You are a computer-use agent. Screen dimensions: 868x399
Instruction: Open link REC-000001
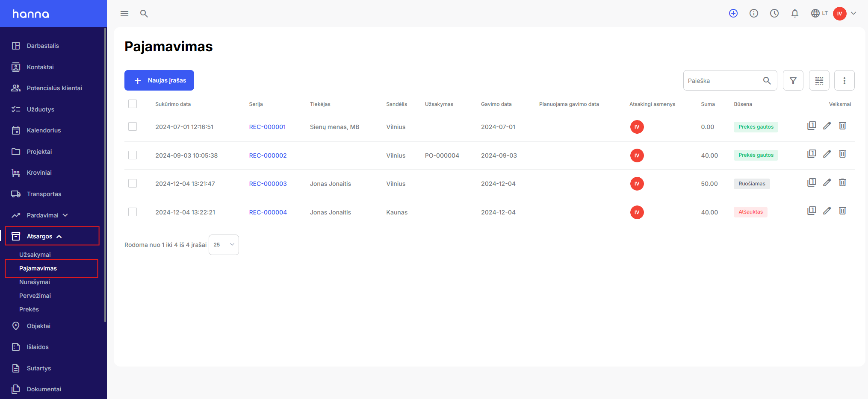(267, 127)
